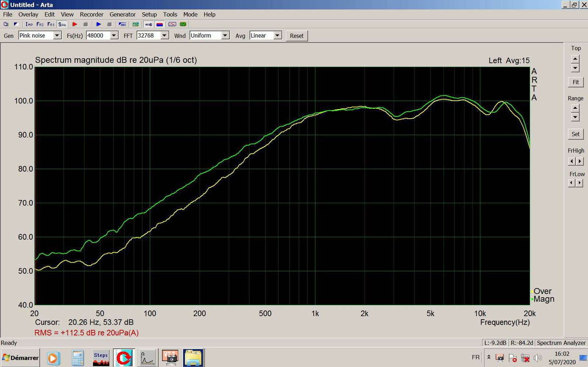Click the green oscilloscope toolbar icon
The width and height of the screenshot is (588, 367).
pyautogui.click(x=183, y=24)
